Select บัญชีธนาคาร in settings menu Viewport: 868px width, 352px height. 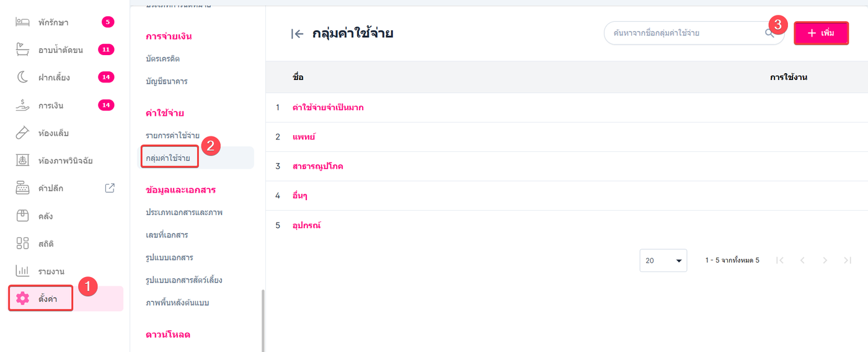pyautogui.click(x=167, y=81)
